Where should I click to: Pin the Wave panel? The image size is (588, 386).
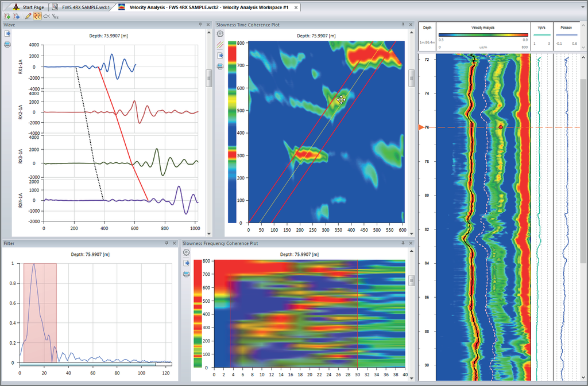point(200,25)
